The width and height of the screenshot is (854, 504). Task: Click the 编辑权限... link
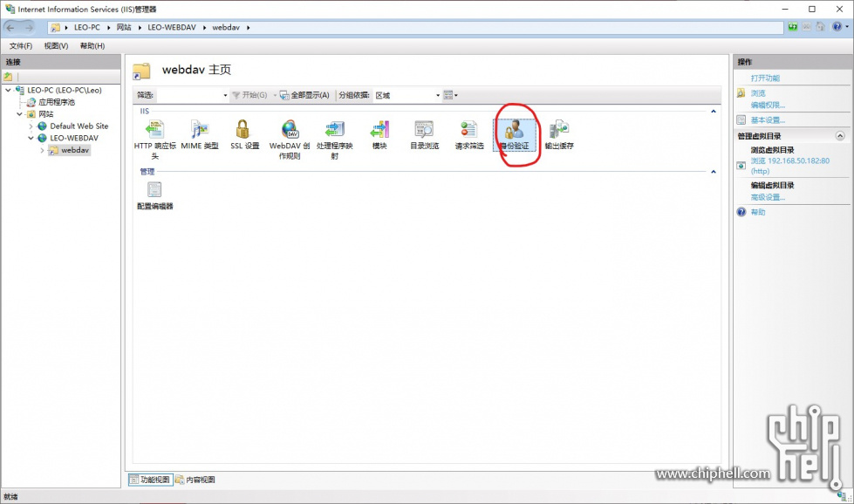[768, 105]
